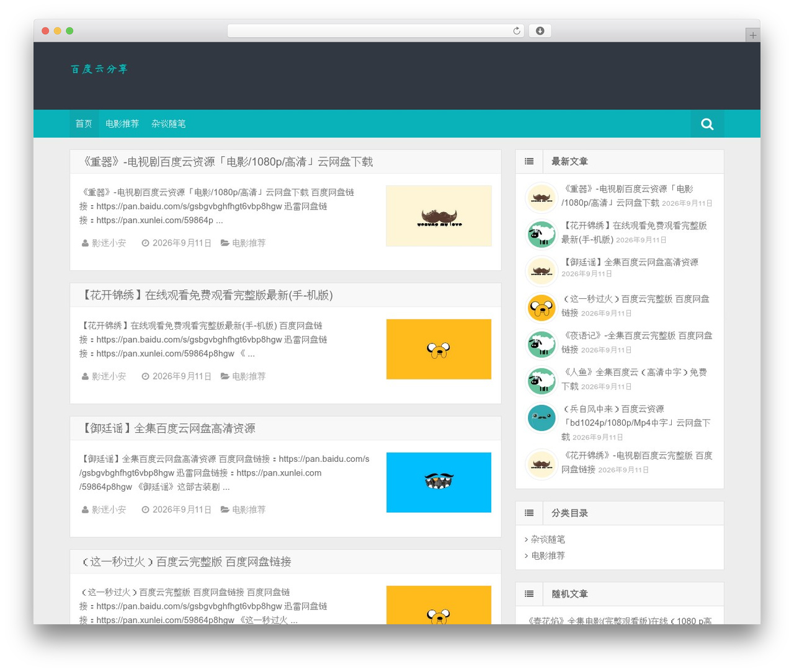Click the yellow dog thumbnail of 【花开锦绣】 article
The height and width of the screenshot is (672, 794).
click(439, 349)
